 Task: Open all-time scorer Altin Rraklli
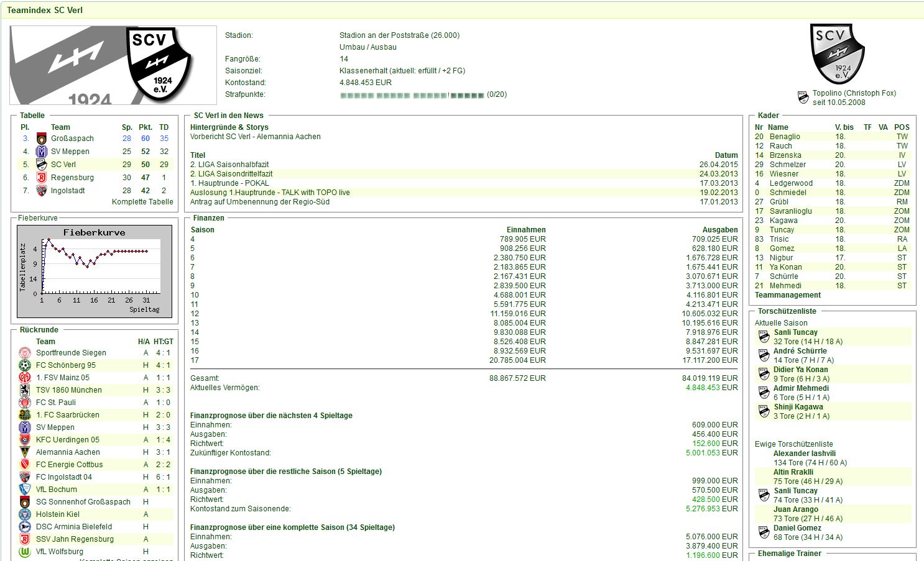click(793, 472)
